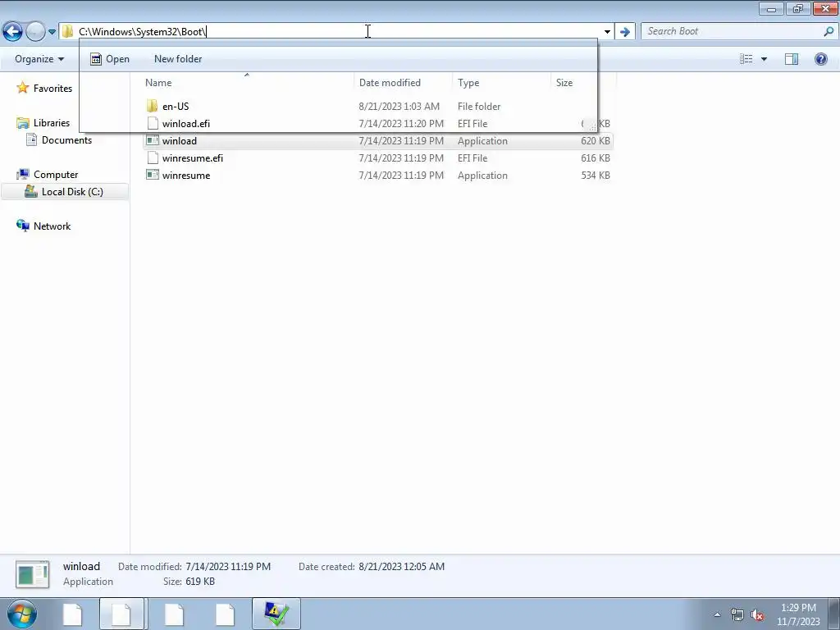
Task: Click the Go To arrow button
Action: 624,32
